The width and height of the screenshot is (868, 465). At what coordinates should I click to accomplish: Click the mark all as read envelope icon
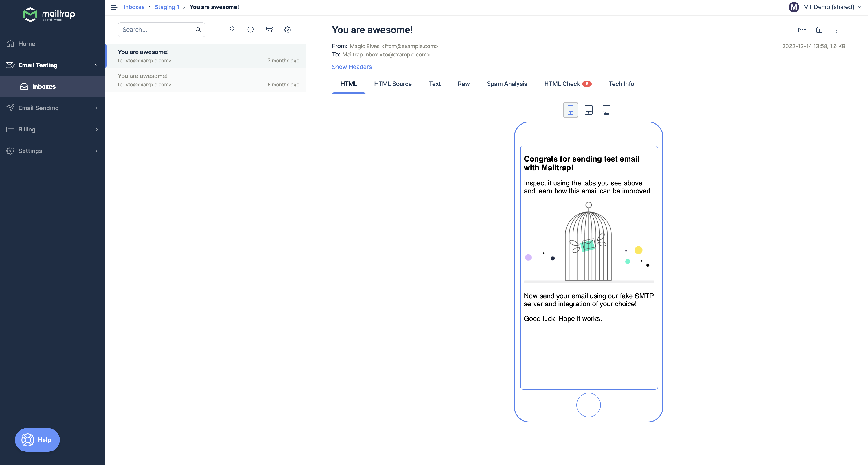(x=232, y=30)
